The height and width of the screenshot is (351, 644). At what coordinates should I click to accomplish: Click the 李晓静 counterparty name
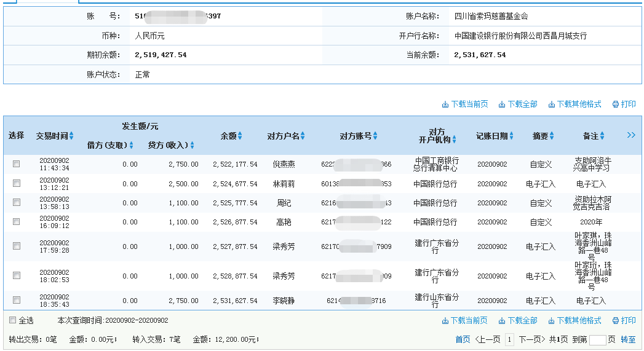284,301
